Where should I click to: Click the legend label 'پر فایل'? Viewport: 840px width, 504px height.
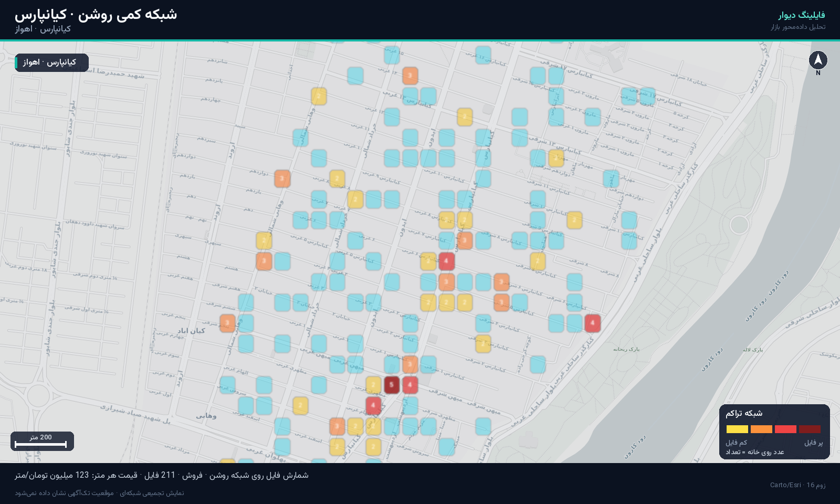(x=814, y=443)
